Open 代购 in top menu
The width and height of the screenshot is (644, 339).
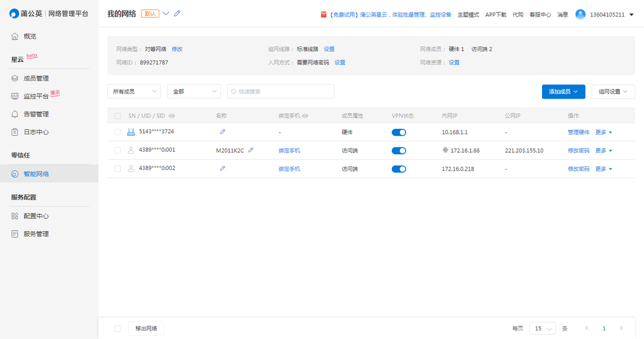coord(518,14)
